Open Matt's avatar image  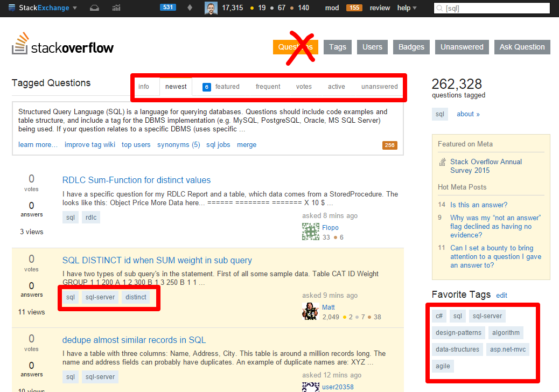pyautogui.click(x=311, y=311)
